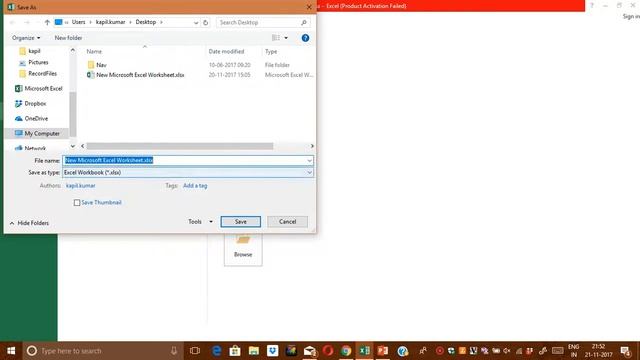Navigate forward in folder history
Image resolution: width=640 pixels, height=360 pixels.
pyautogui.click(x=27, y=22)
